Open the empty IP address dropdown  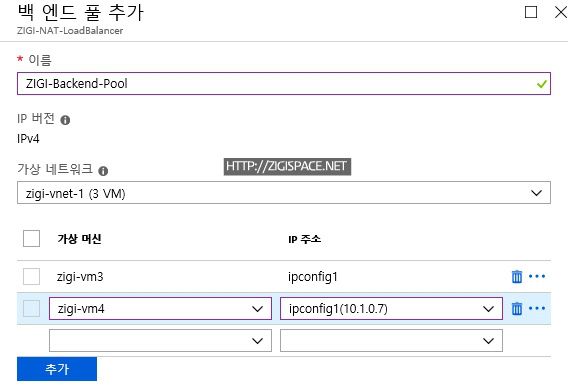[x=391, y=340]
